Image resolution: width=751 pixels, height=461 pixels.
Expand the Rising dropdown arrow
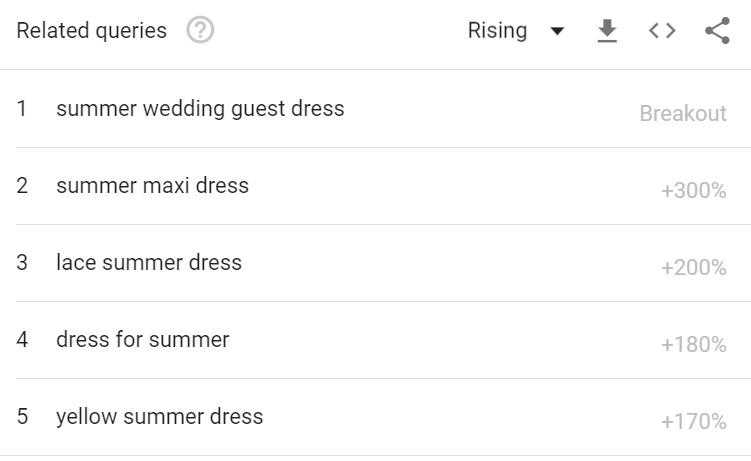tap(557, 31)
